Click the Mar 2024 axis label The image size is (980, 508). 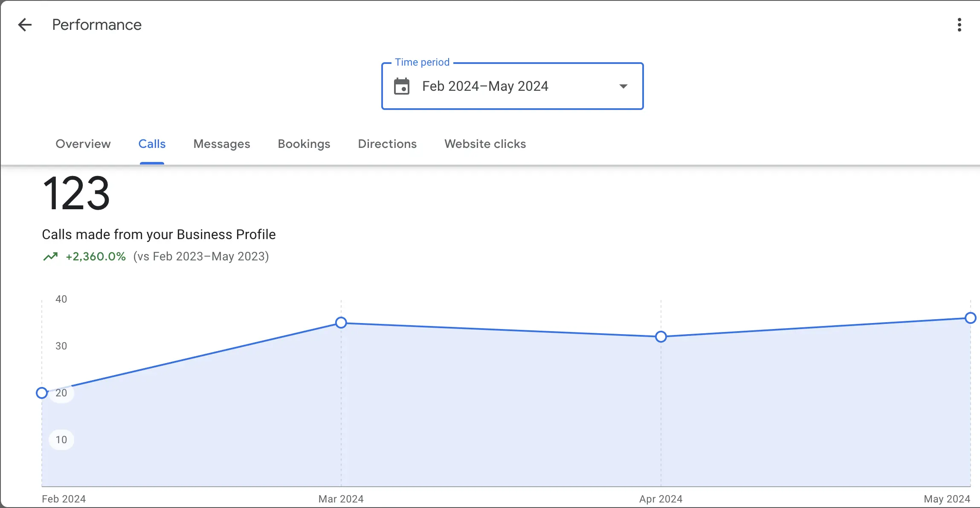(341, 499)
